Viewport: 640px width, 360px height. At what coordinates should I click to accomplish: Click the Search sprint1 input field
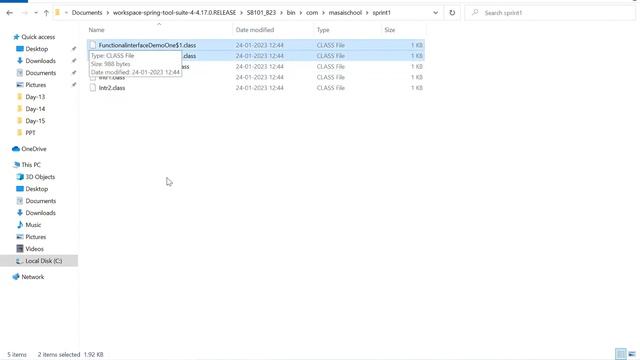(551, 13)
